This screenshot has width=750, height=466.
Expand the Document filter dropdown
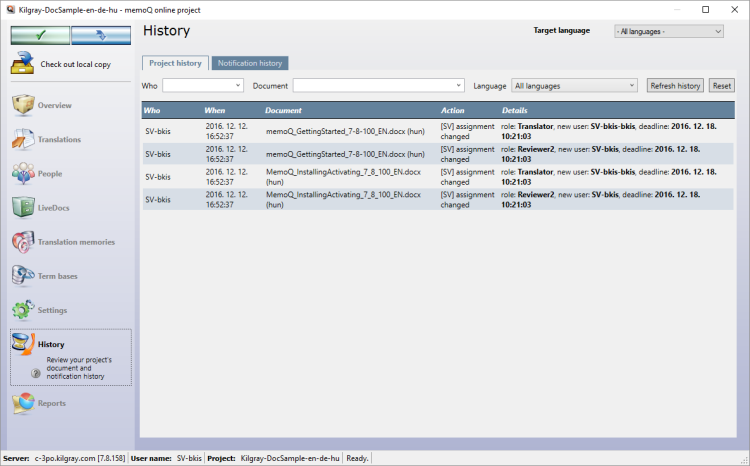[378, 86]
